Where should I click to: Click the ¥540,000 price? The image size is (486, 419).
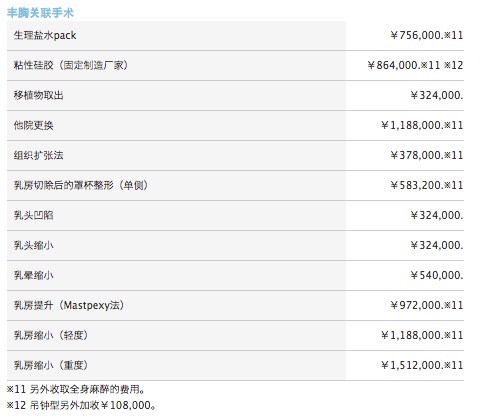[437, 275]
